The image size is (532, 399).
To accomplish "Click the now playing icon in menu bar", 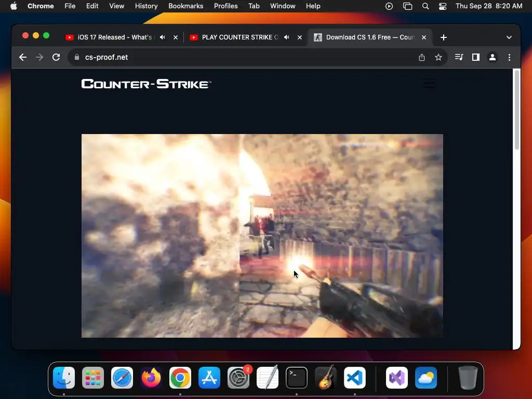I will pos(389,6).
